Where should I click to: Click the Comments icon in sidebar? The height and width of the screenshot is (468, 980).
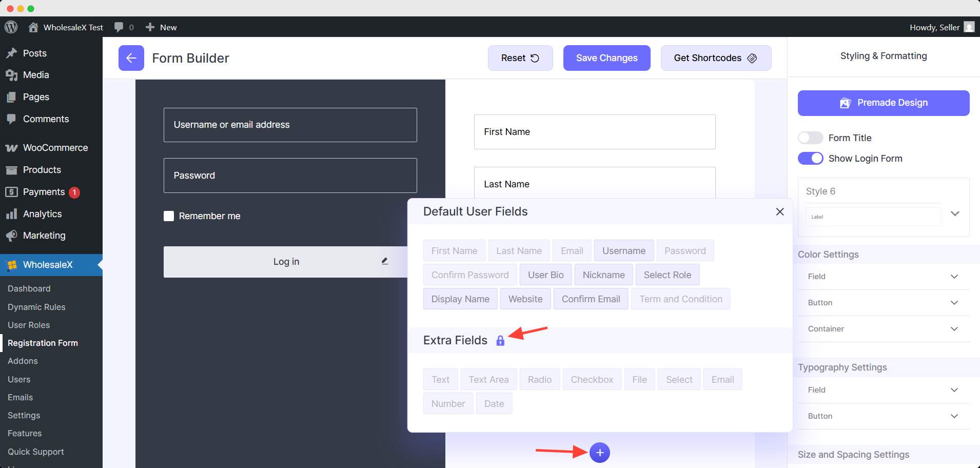tap(11, 119)
